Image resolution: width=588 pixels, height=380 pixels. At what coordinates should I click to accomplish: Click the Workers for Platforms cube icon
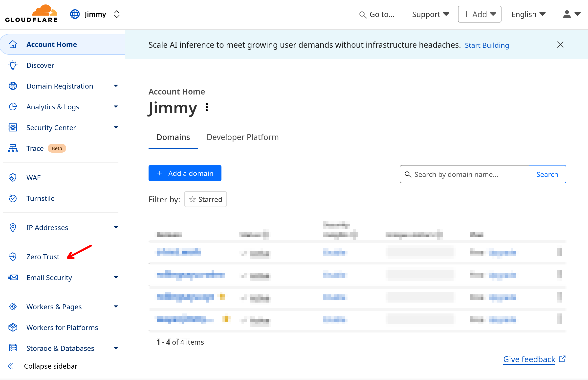[13, 327]
